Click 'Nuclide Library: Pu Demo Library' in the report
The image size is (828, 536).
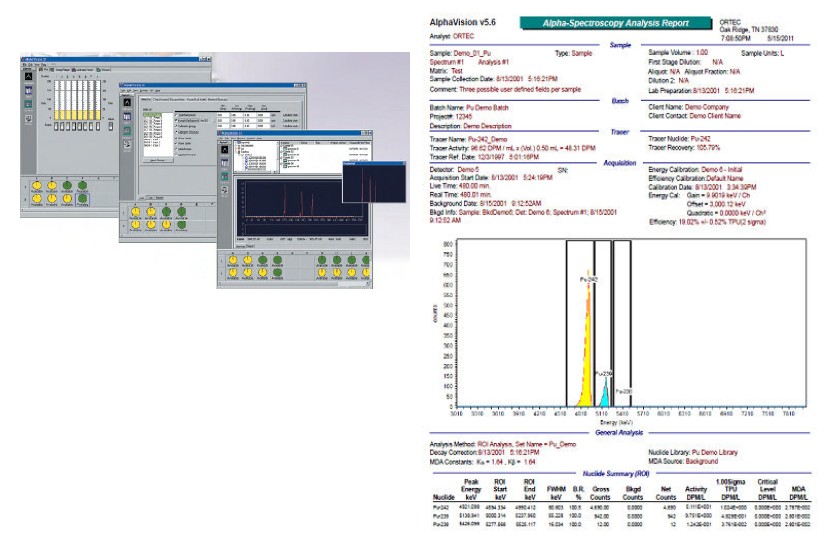[x=693, y=453]
